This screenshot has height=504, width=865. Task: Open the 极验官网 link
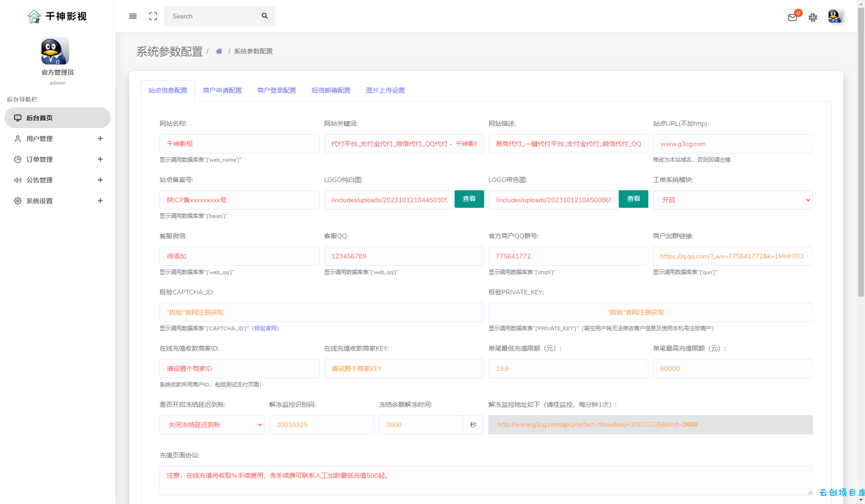[x=266, y=328]
